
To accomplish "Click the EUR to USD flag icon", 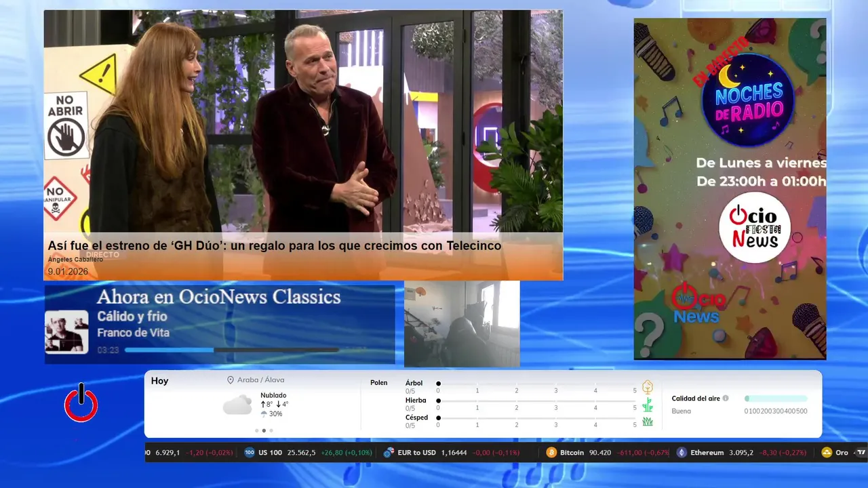I will [x=389, y=452].
